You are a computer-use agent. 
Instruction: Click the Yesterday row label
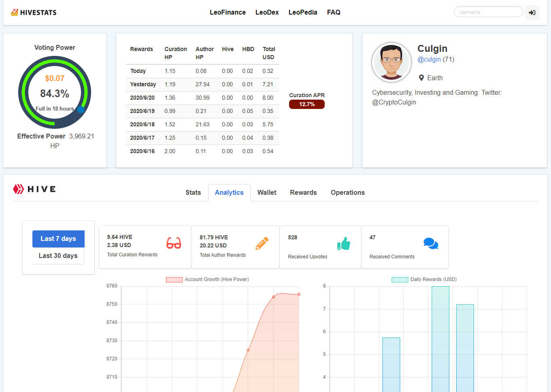pyautogui.click(x=143, y=84)
